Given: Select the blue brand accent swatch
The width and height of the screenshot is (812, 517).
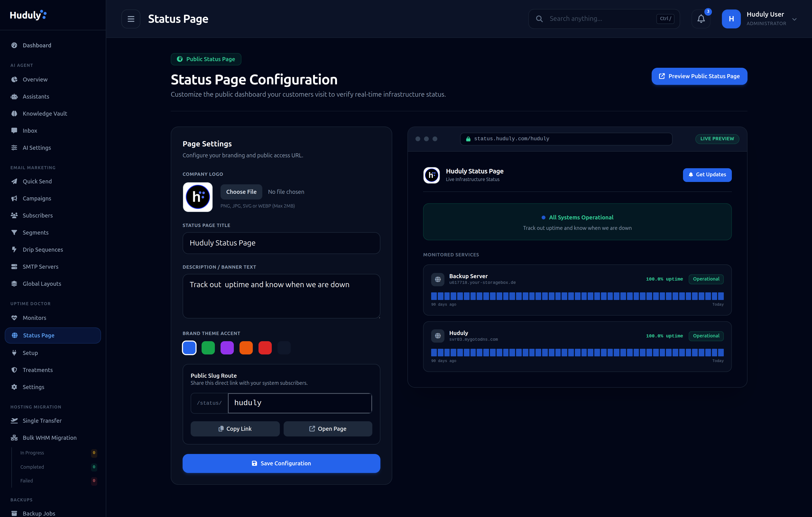Looking at the screenshot, I should click(189, 348).
